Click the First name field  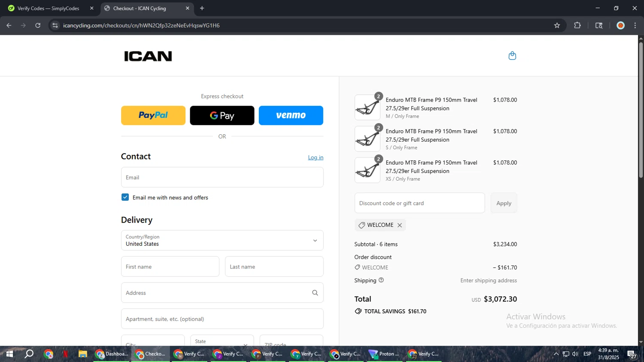[x=170, y=267]
